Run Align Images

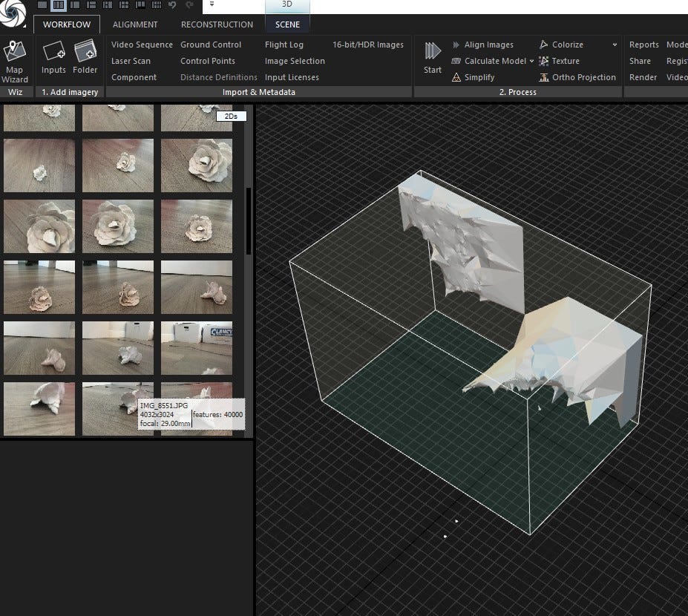click(x=482, y=45)
